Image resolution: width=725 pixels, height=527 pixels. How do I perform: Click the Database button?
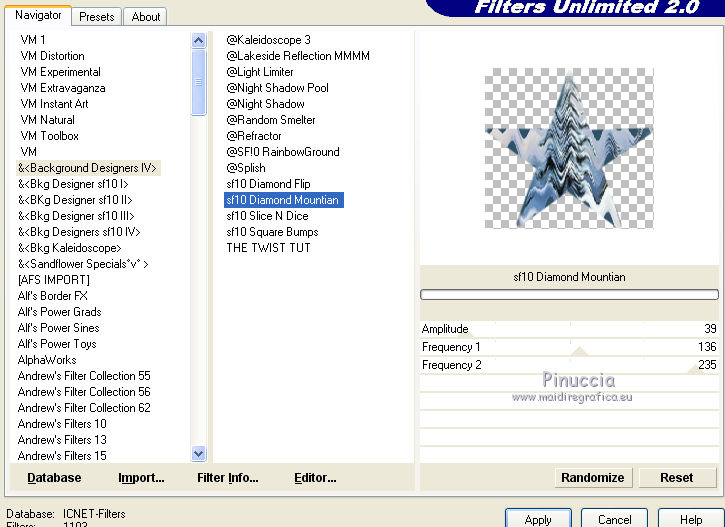point(54,478)
